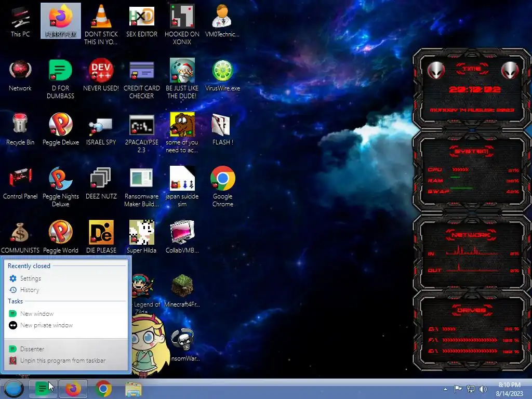Open the VM0Technic doctor icon
The height and width of the screenshot is (399, 532).
tap(222, 21)
